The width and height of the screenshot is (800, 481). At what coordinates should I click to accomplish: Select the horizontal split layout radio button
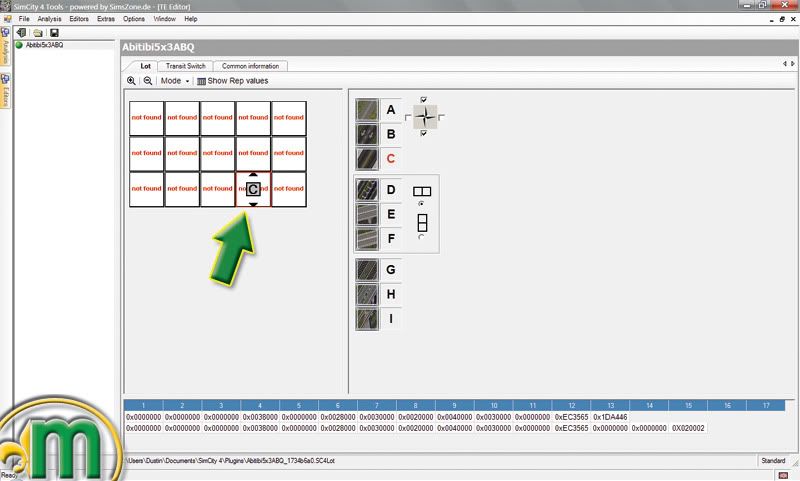point(421,203)
